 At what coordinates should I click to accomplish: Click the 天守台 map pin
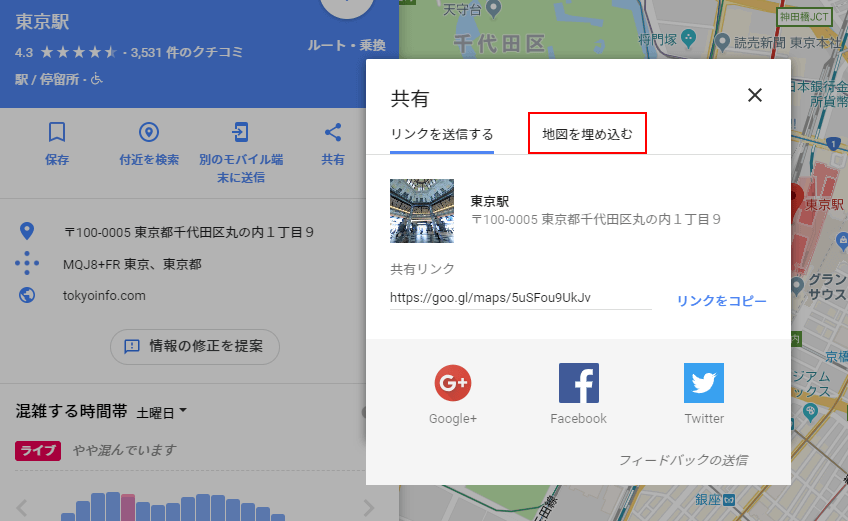pyautogui.click(x=493, y=8)
